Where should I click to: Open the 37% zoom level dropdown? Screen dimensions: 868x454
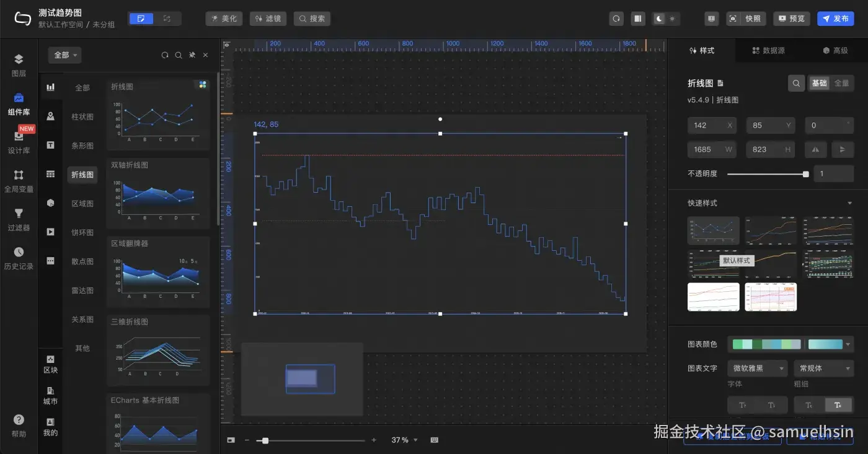click(404, 440)
